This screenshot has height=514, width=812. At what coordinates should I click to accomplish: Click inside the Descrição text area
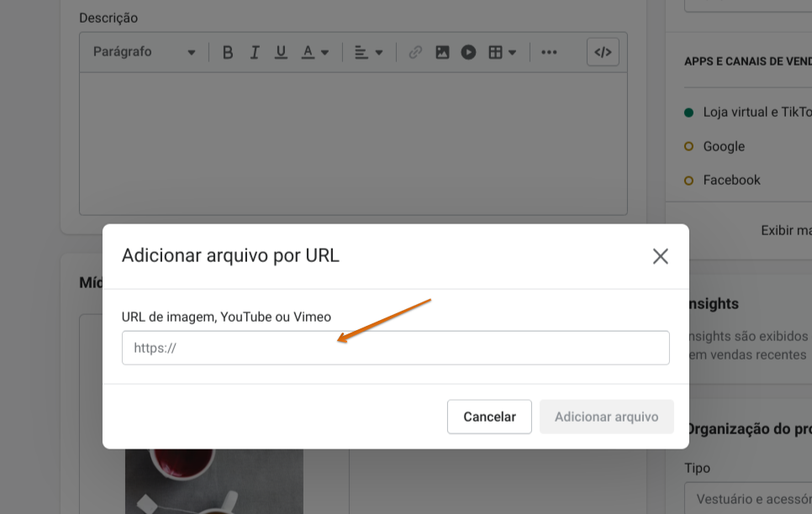(x=353, y=143)
